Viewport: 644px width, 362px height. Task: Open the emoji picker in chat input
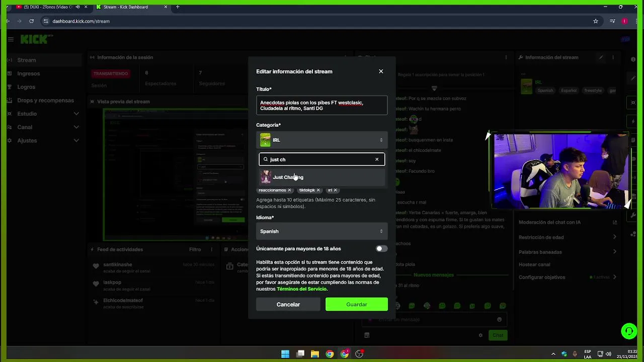pyautogui.click(x=499, y=319)
